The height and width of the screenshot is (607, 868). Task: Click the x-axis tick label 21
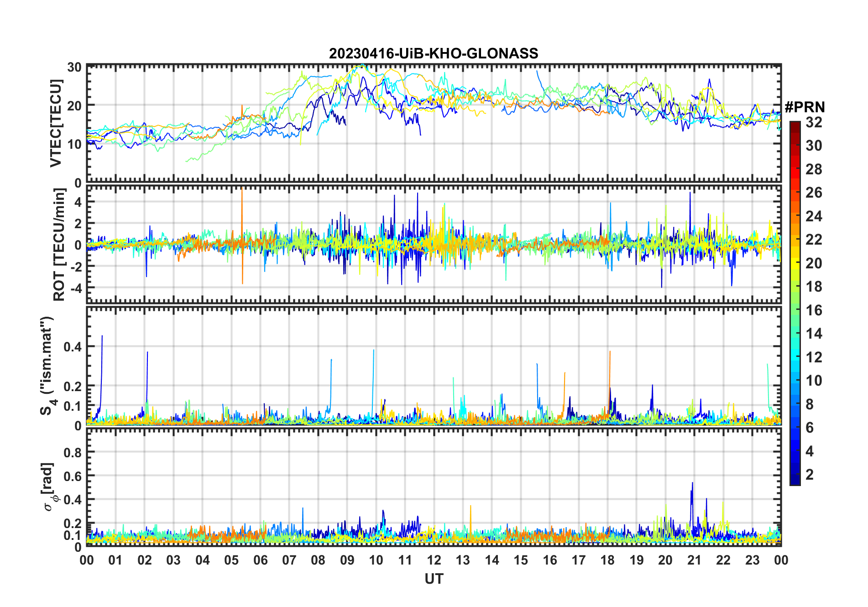(x=694, y=560)
